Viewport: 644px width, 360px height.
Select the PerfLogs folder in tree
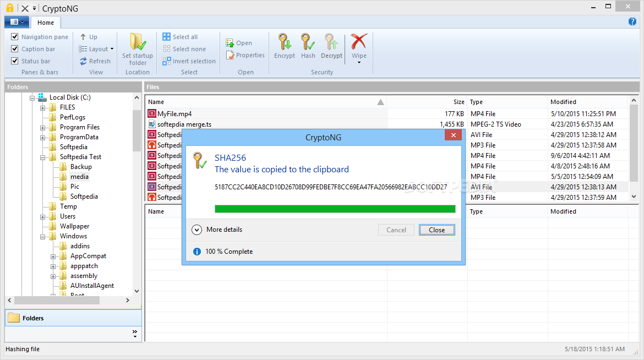pos(73,117)
